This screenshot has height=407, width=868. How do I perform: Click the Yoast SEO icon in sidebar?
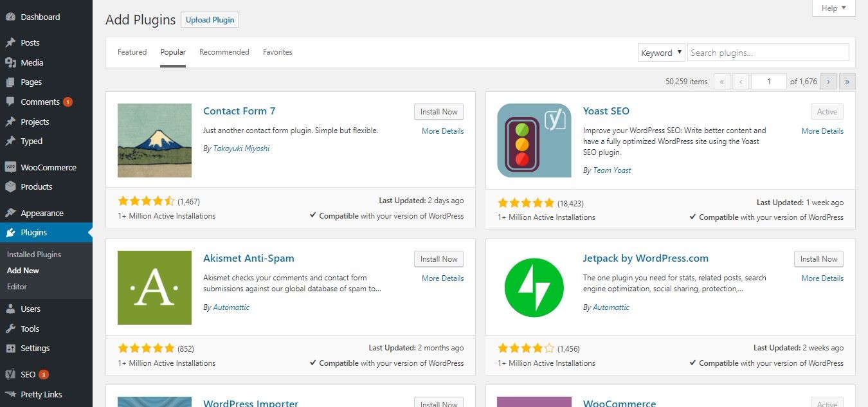[10, 374]
